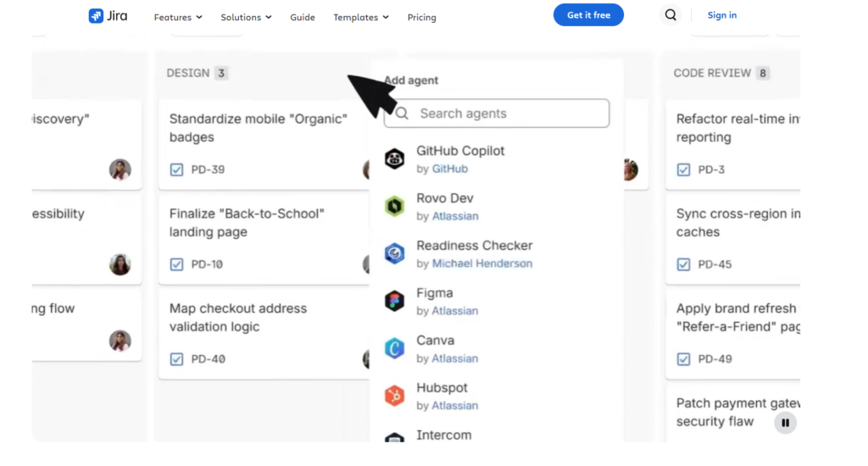Viewport: 868px width, 466px height.
Task: Click the Add agent heading
Action: (x=411, y=80)
